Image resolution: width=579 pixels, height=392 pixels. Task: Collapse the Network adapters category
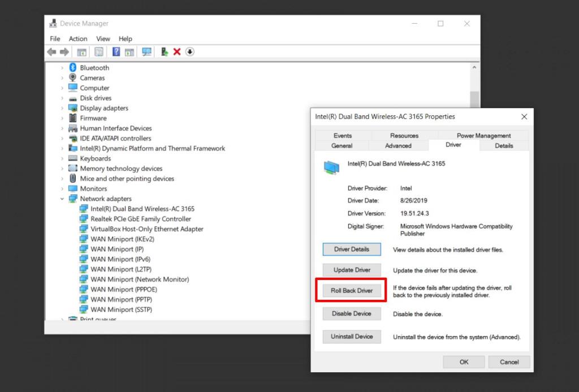(63, 199)
